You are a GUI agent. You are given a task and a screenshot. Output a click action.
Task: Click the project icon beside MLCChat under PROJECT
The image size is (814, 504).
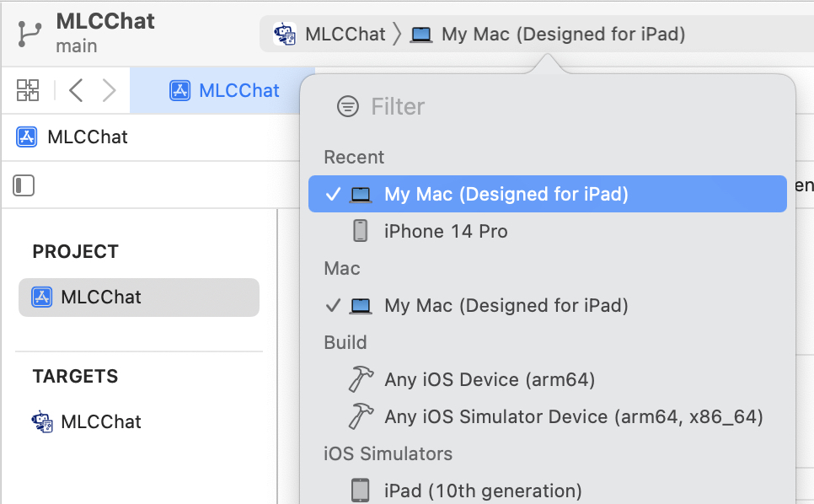click(x=41, y=298)
